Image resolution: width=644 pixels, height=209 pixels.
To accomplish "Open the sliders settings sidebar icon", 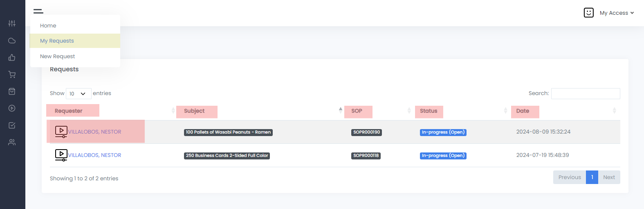I will coord(12,23).
